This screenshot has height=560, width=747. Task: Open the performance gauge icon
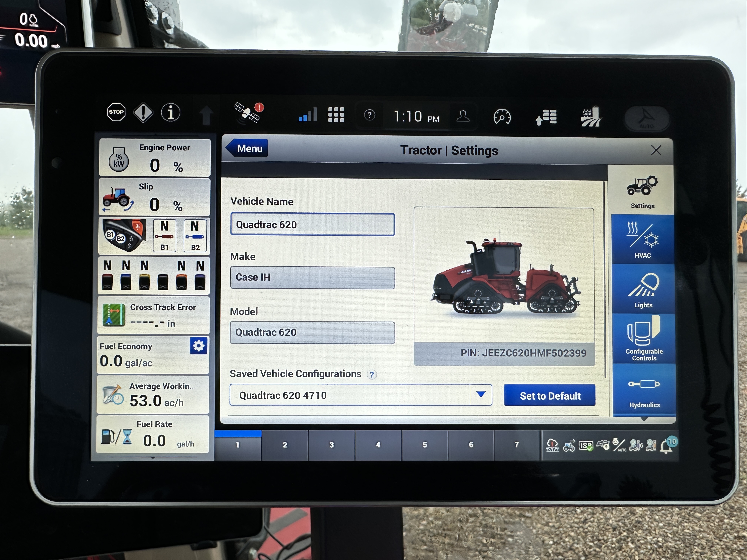point(502,116)
